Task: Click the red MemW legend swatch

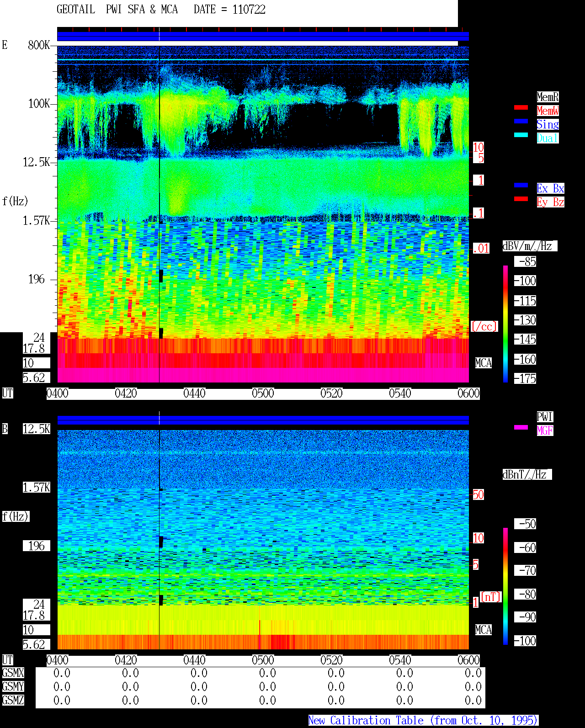Action: click(521, 107)
